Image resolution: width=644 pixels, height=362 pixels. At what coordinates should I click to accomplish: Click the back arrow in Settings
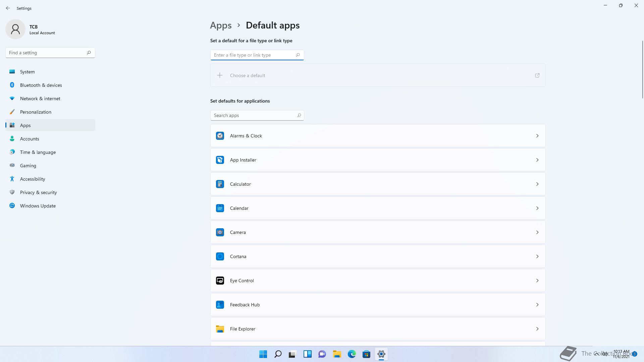[x=8, y=8]
